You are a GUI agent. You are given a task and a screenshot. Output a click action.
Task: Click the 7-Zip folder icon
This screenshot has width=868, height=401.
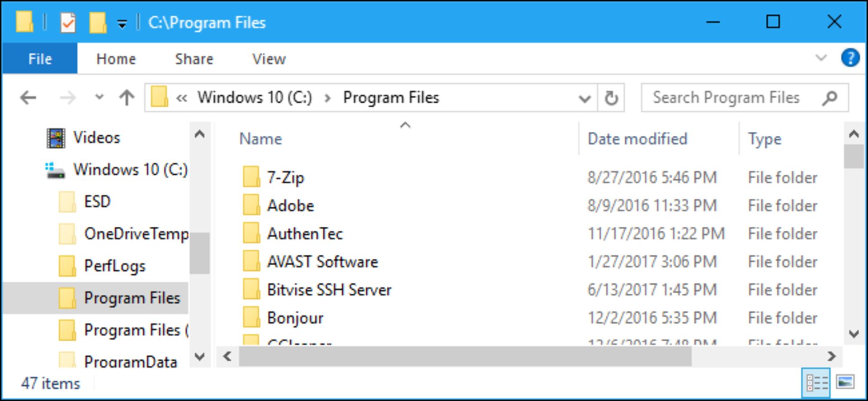[251, 177]
